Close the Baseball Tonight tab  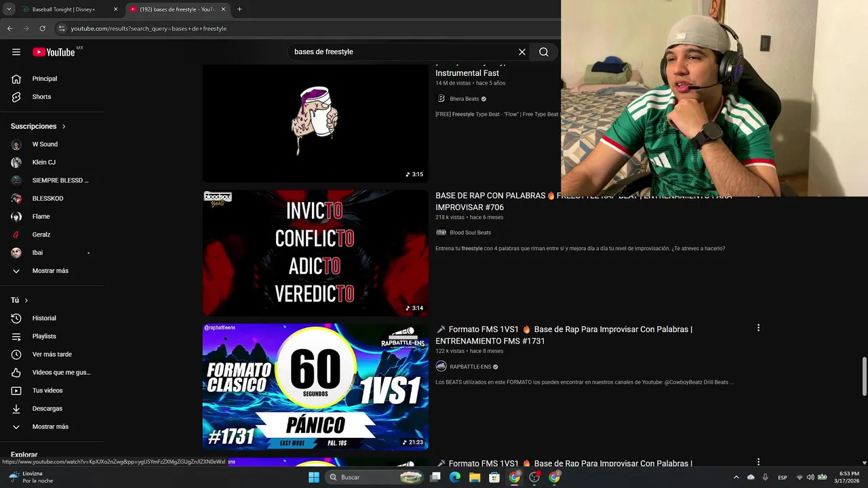click(115, 9)
